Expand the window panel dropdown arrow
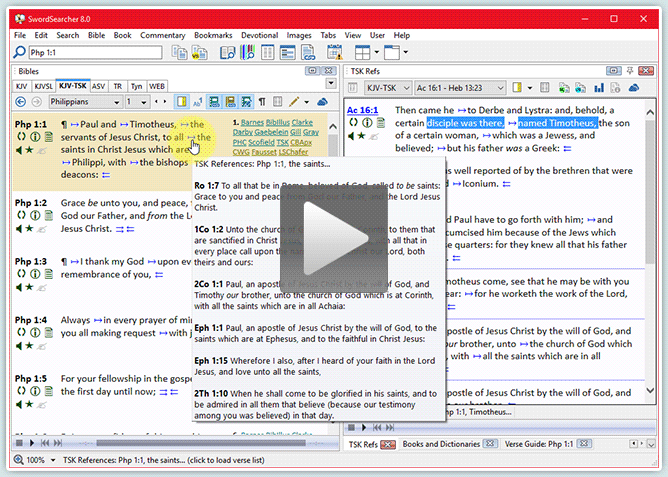The height and width of the screenshot is (477, 668). pyautogui.click(x=406, y=52)
